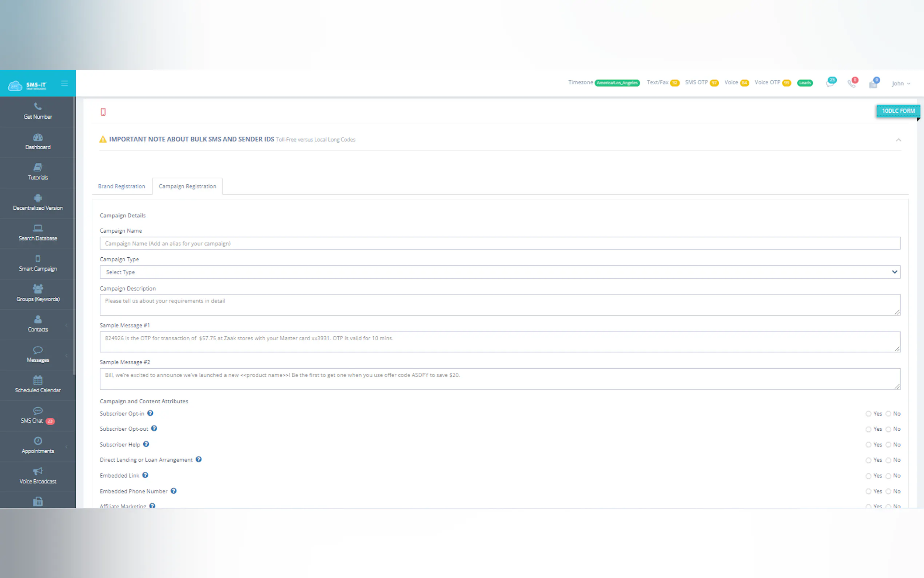
Task: Open Tutorials book icon in sidebar
Action: point(37,167)
